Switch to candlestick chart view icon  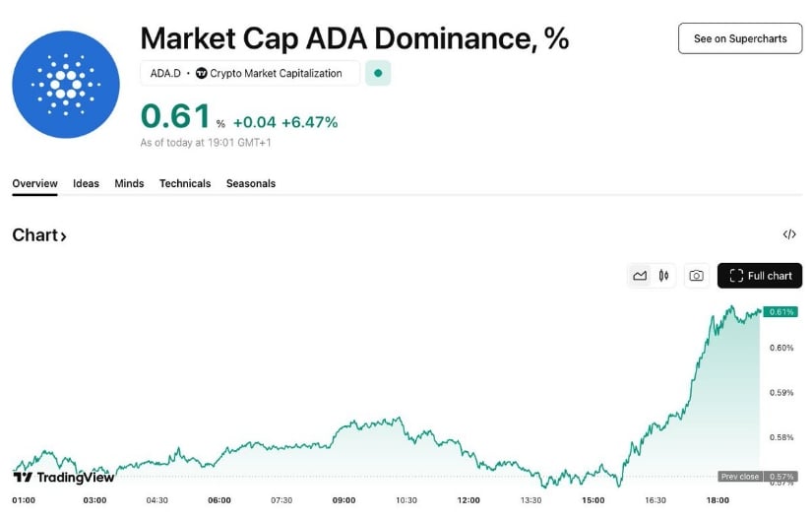pos(664,276)
